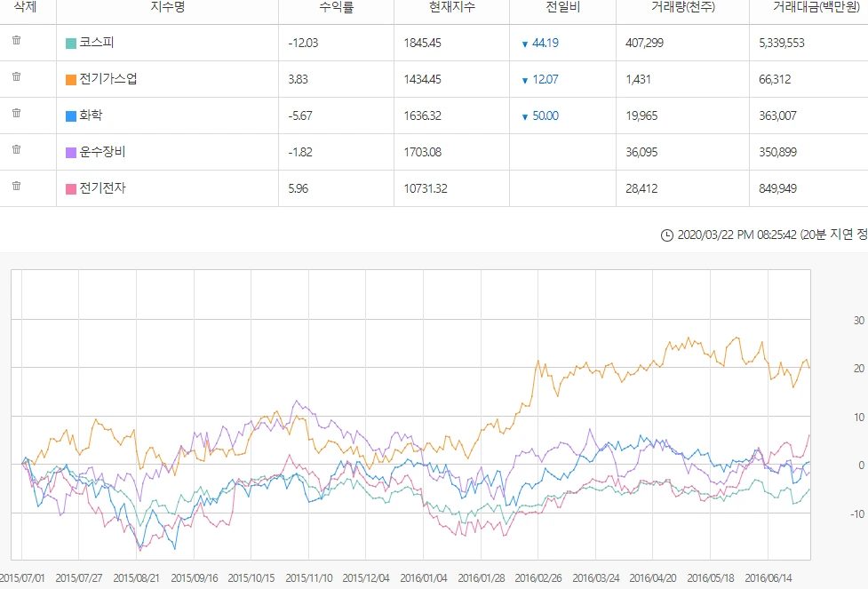868x589 pixels.
Task: Click the blue 화학 color swatch
Action: [71, 116]
